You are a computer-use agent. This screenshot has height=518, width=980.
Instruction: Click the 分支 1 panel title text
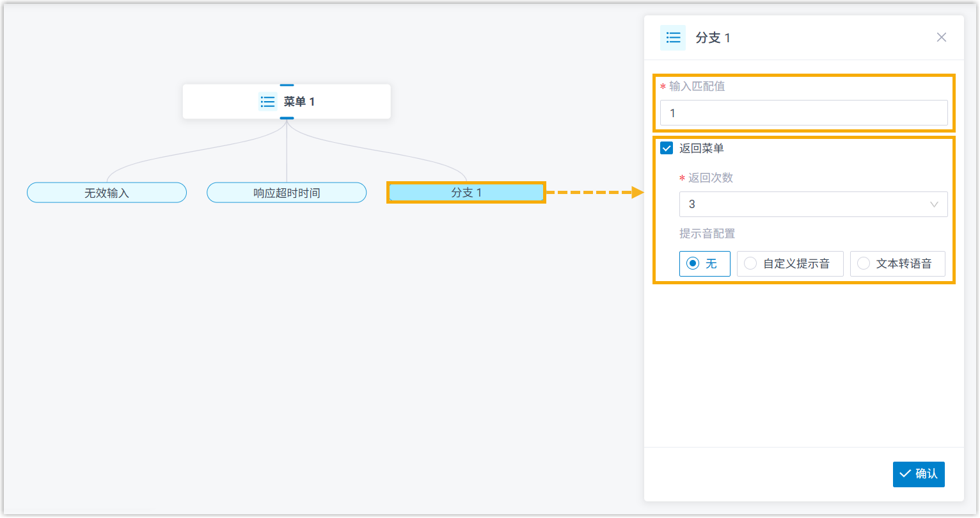[713, 38]
